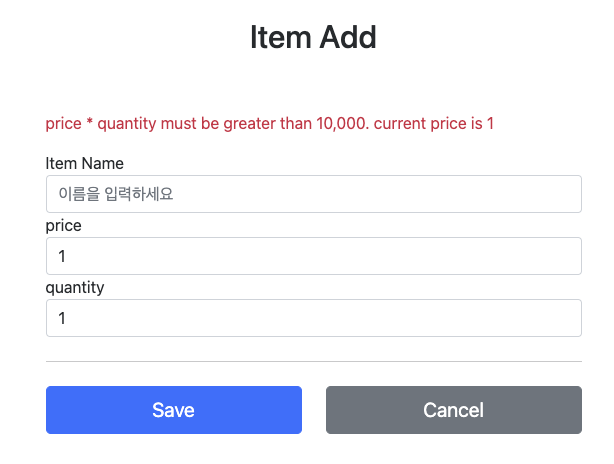614x464 pixels.
Task: Click the word "Save" on the blue button
Action: 173,410
